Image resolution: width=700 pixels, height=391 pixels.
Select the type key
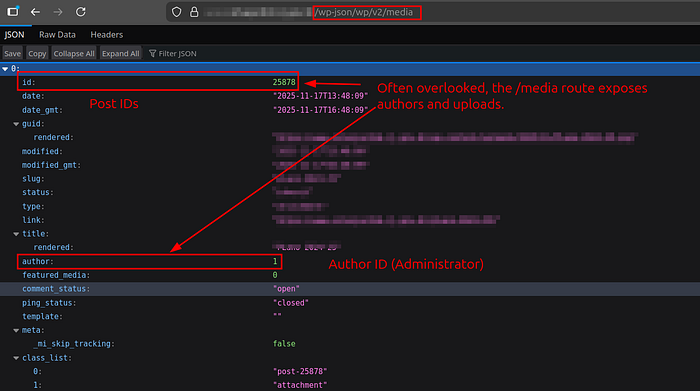click(33, 206)
